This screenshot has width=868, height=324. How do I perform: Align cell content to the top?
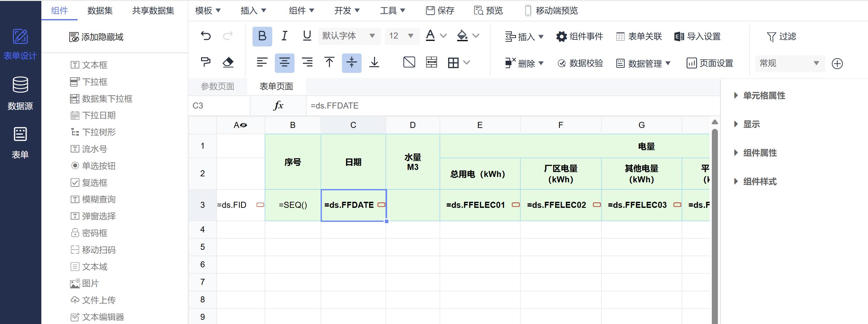[329, 62]
